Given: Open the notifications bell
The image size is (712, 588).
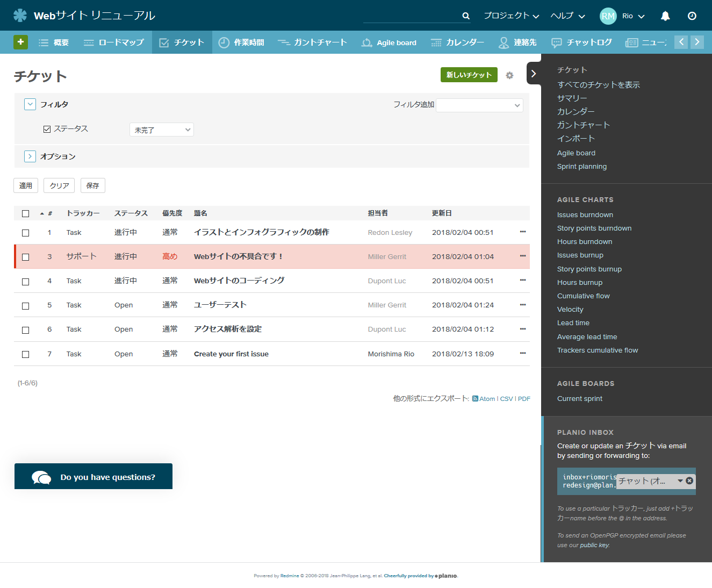Looking at the screenshot, I should [665, 16].
